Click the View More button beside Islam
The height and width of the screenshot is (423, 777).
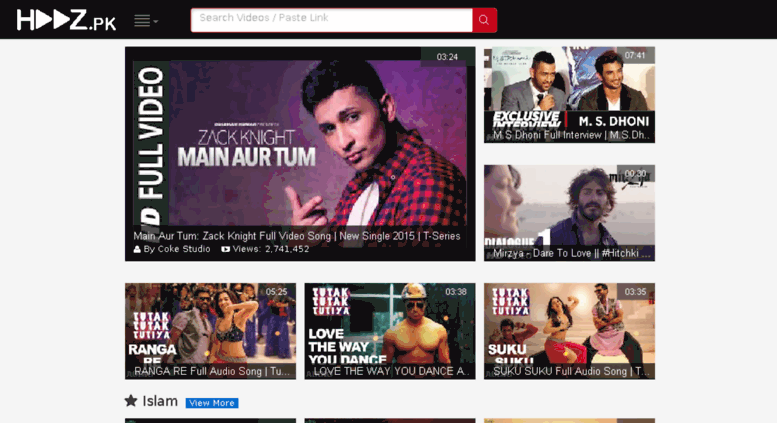[212, 403]
